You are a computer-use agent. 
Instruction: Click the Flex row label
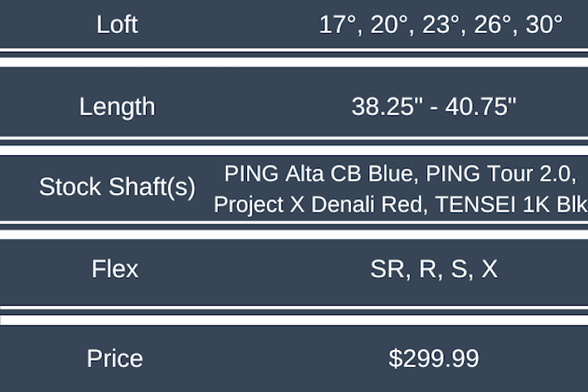pos(114,269)
